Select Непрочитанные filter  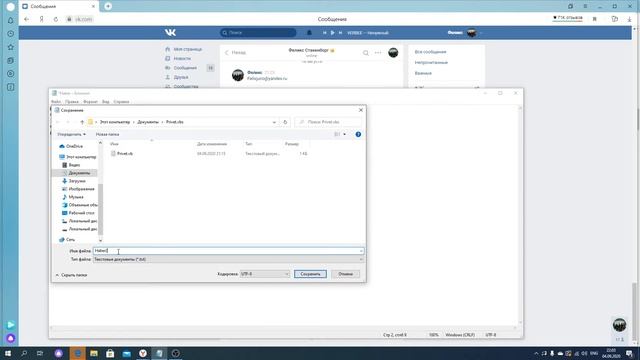[431, 62]
